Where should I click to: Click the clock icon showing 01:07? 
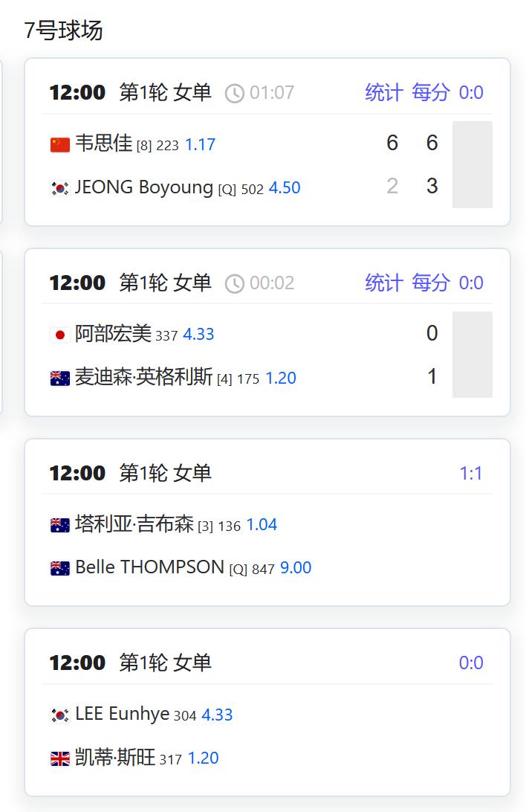point(236,92)
